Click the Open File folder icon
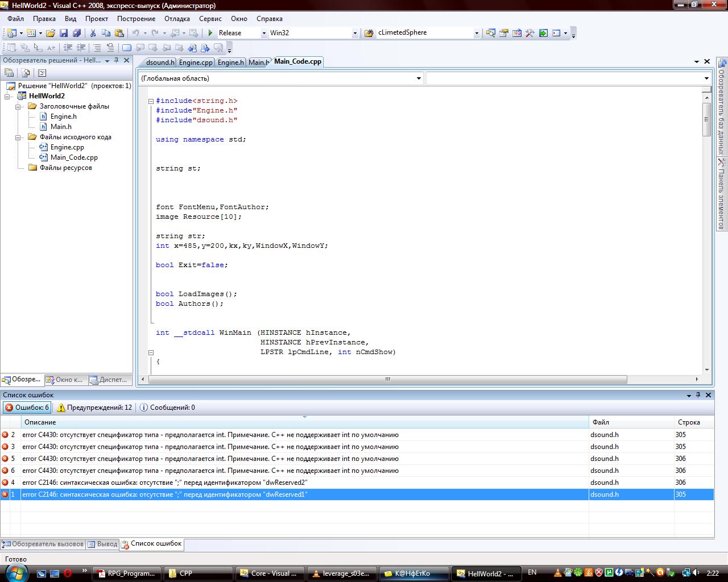The image size is (728, 582). click(51, 33)
